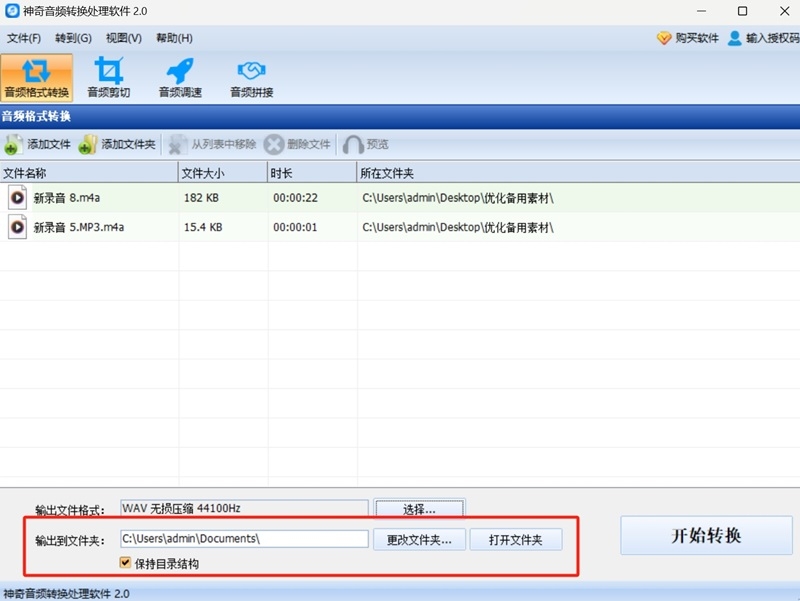Viewport: 800px width, 601px height.
Task: Open the 音频剪切 tool
Action: point(109,78)
